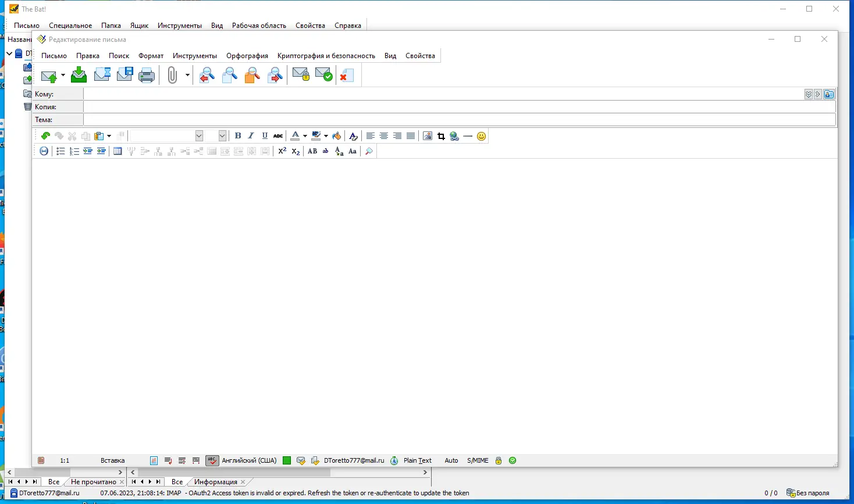The width and height of the screenshot is (854, 504).
Task: Toggle italic formatting
Action: point(251,136)
